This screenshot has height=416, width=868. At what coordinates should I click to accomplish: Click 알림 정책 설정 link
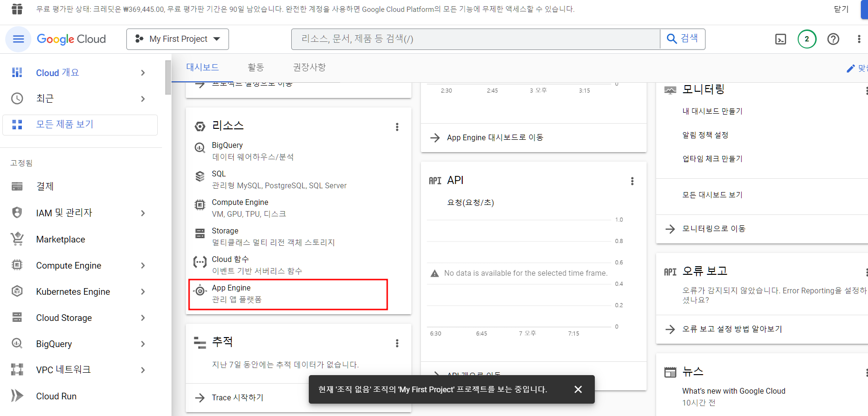tap(705, 135)
